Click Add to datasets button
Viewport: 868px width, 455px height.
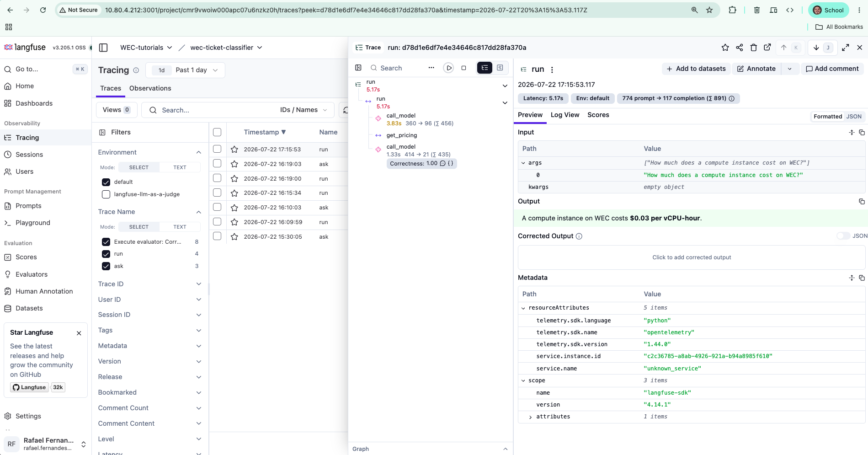(x=696, y=69)
